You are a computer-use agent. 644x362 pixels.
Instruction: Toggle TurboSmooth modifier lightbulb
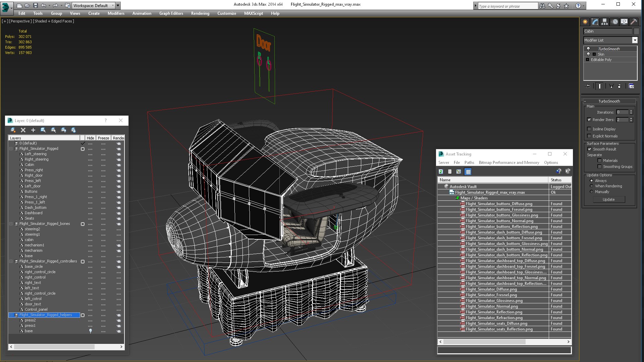pyautogui.click(x=588, y=49)
